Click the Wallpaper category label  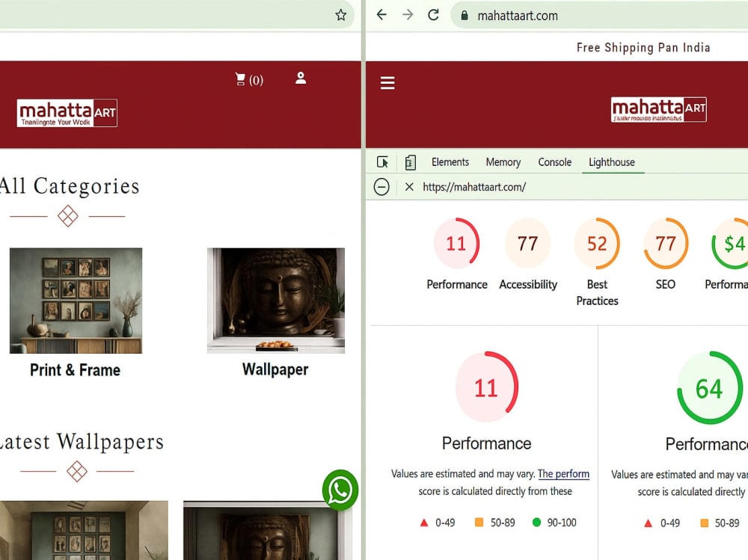click(275, 369)
